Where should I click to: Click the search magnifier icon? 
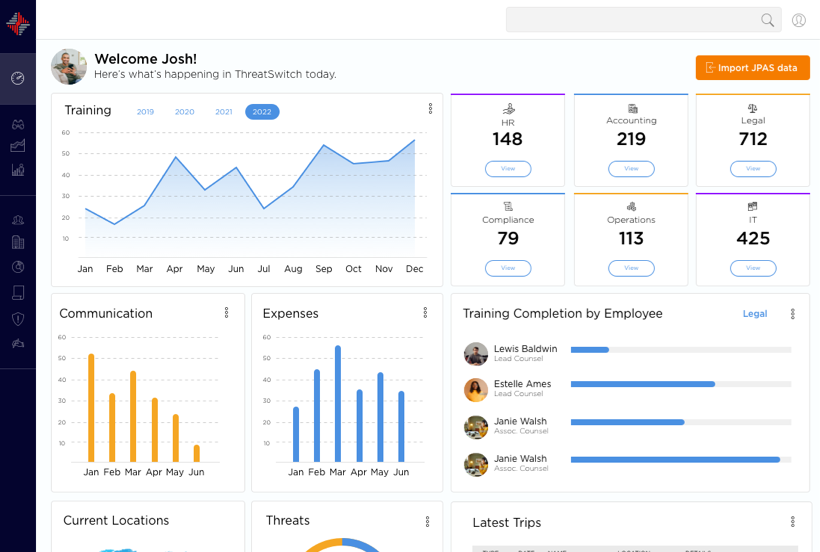767,20
